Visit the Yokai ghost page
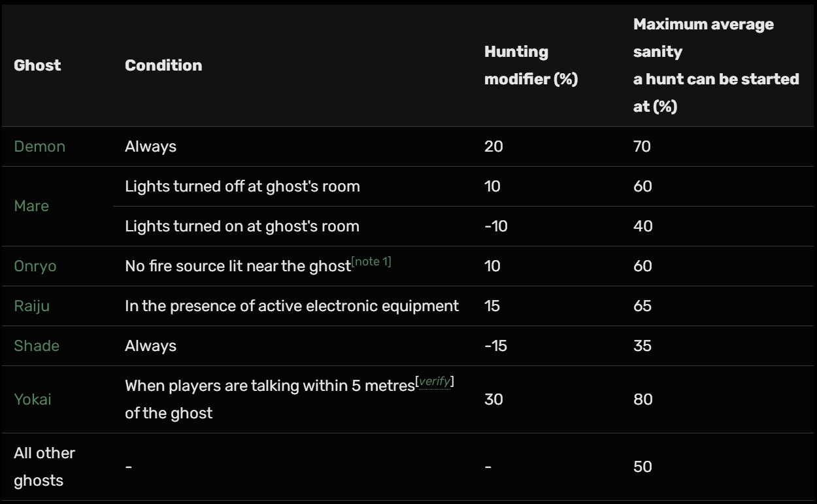The width and height of the screenshot is (817, 504). tap(33, 399)
